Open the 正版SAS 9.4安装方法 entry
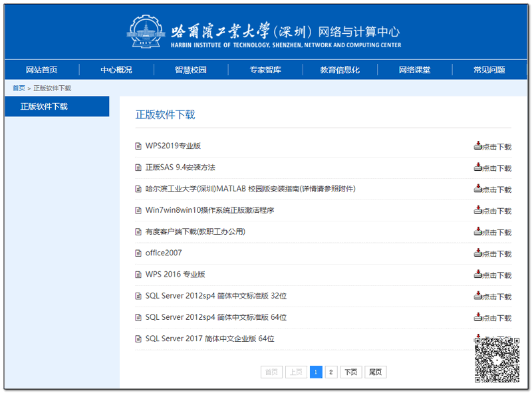 click(180, 168)
